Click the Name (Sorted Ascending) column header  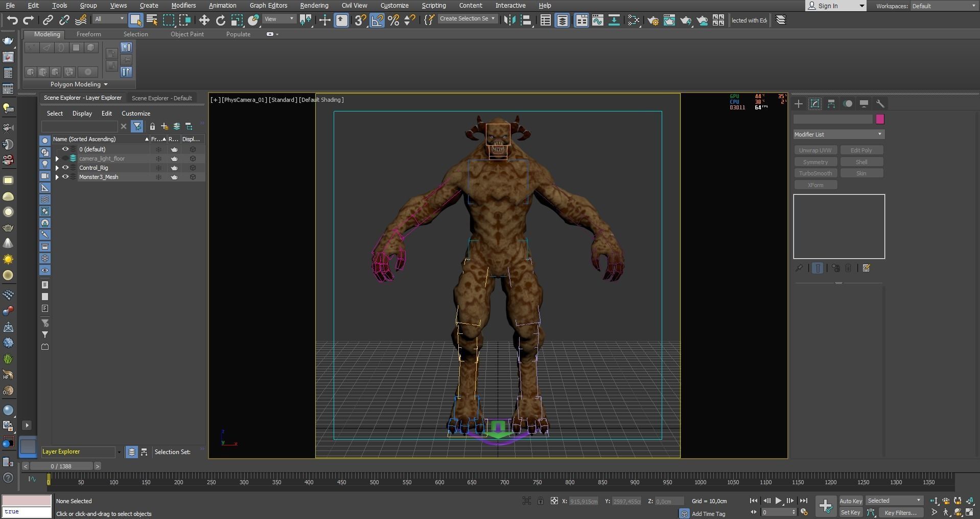(101, 139)
